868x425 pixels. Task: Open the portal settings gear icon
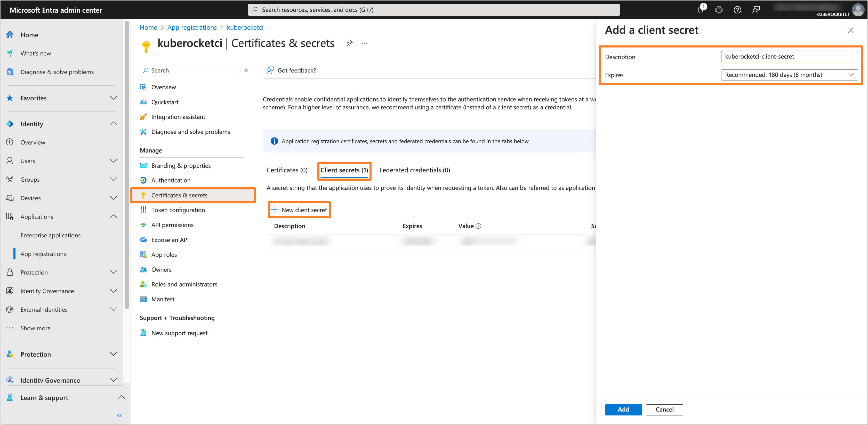[x=719, y=10]
